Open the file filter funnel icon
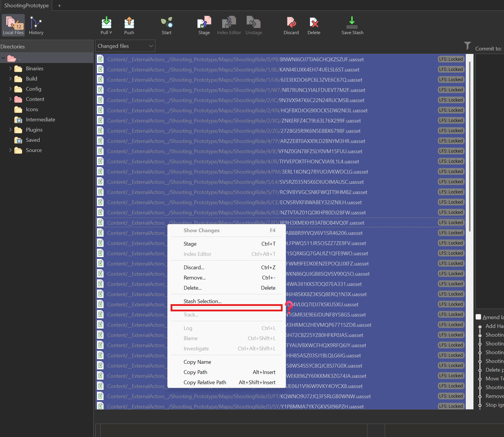This screenshot has height=437, width=504. [x=467, y=46]
